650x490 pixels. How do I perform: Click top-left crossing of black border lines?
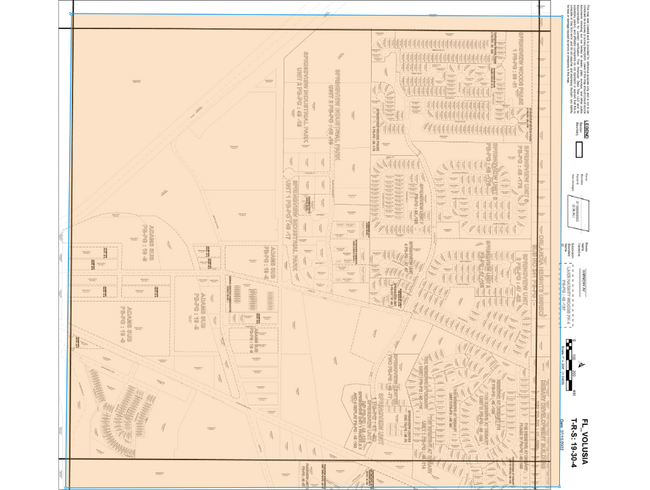(x=71, y=29)
